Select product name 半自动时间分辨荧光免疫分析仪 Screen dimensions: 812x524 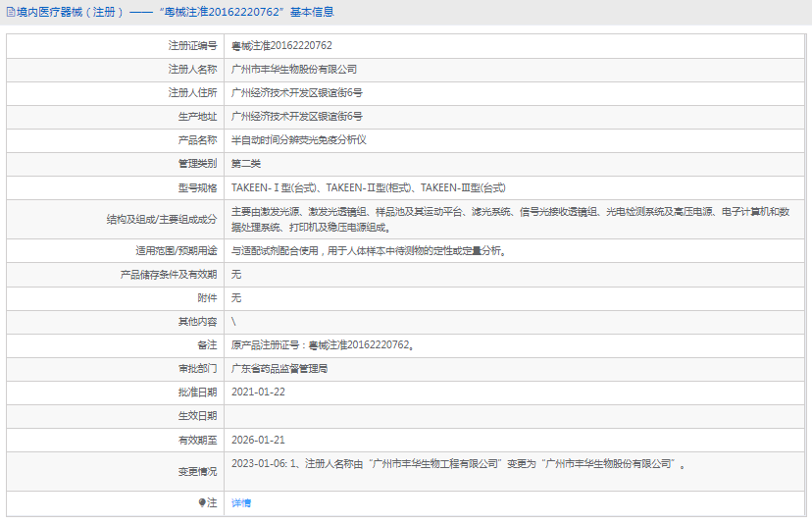(299, 140)
